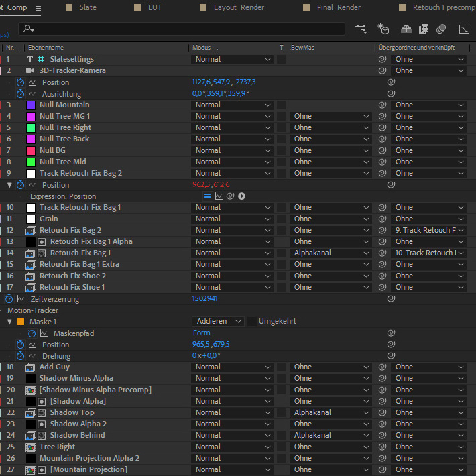Click the purple label swatch of Null Mountain

click(31, 105)
